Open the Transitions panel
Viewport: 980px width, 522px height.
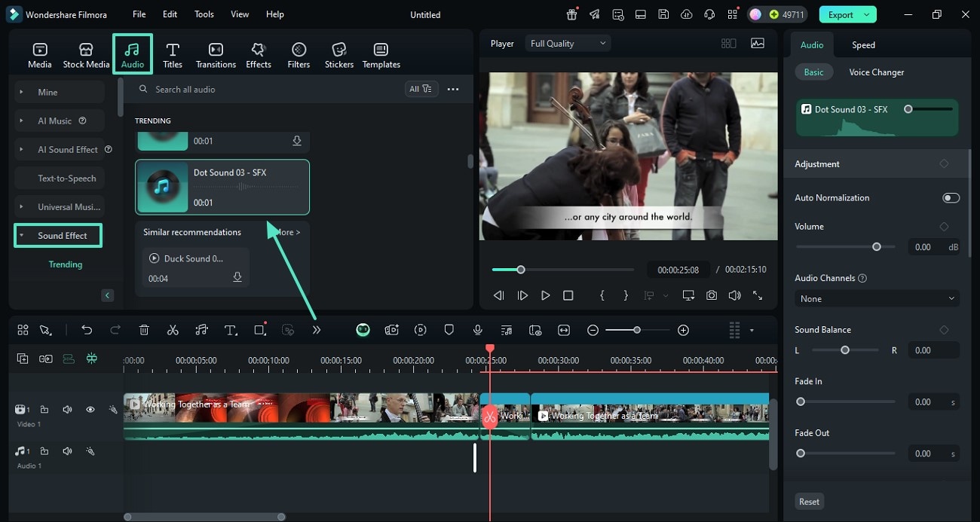coord(216,55)
